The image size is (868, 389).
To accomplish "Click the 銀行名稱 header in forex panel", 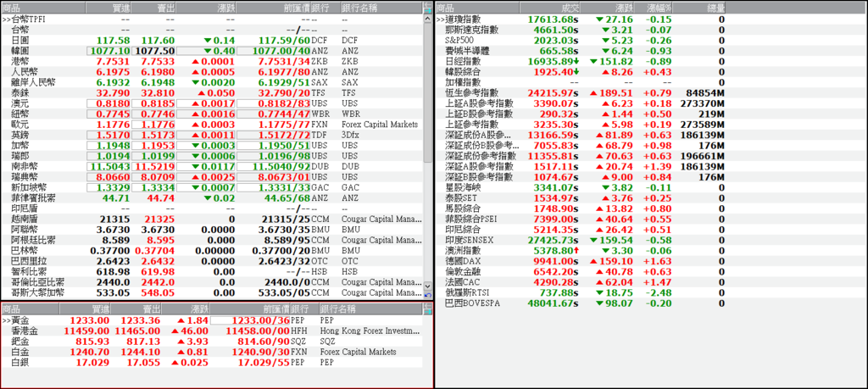I will pos(381,8).
